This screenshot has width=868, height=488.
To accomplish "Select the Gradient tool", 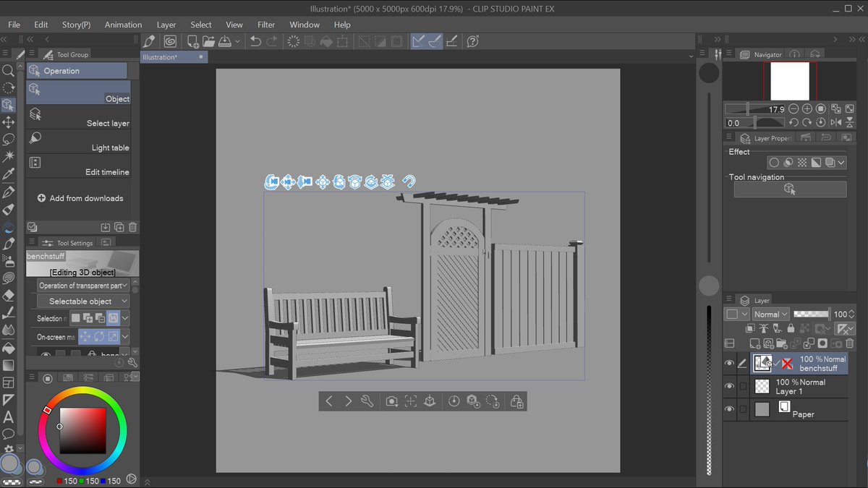I will pyautogui.click(x=9, y=364).
